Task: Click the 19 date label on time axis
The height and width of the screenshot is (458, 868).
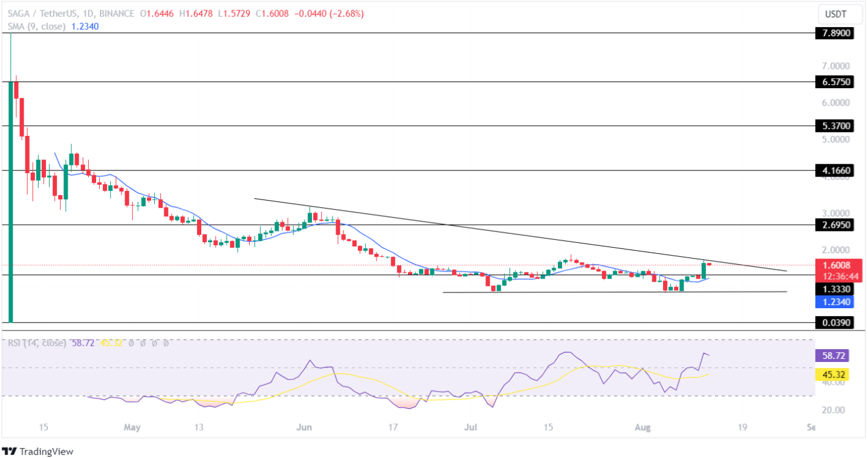Action: pyautogui.click(x=742, y=427)
